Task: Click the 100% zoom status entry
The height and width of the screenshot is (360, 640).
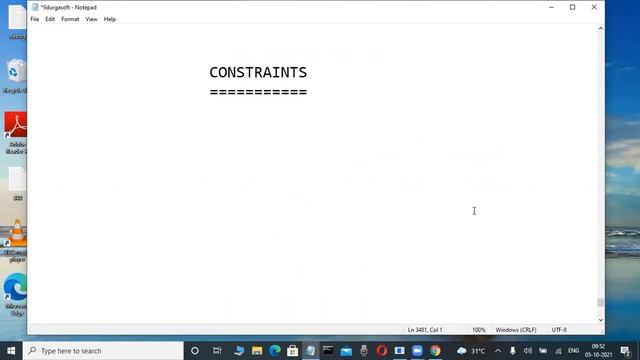Action: (479, 330)
